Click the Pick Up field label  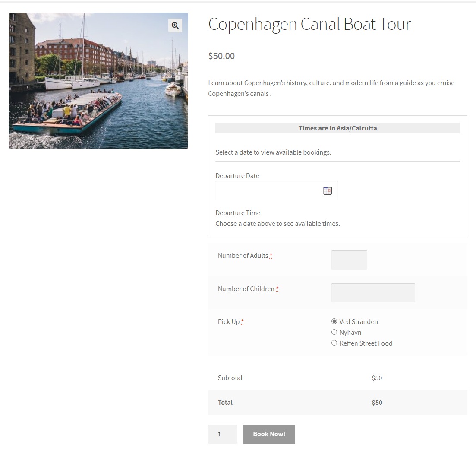click(229, 322)
